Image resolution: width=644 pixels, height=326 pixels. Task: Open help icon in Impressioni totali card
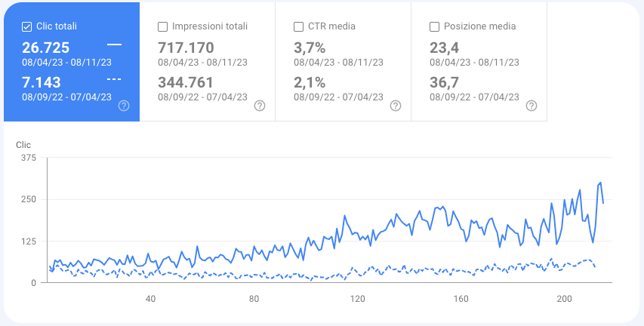[x=260, y=106]
